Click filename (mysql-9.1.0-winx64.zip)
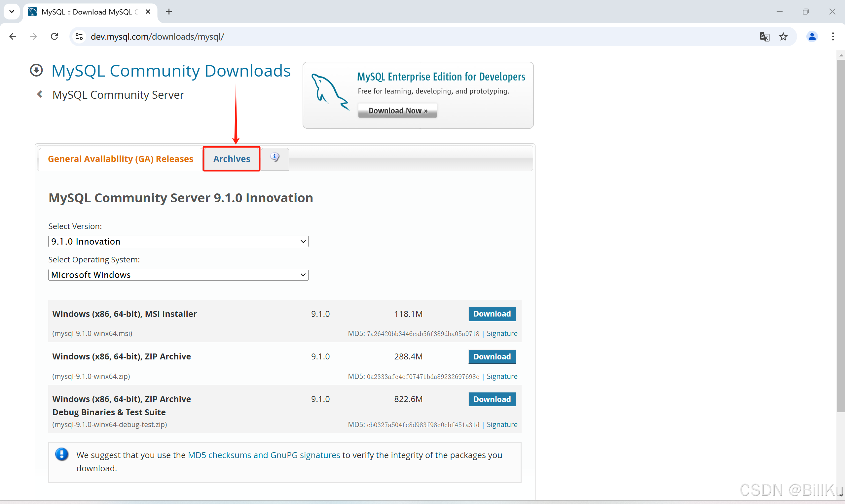 coord(91,376)
